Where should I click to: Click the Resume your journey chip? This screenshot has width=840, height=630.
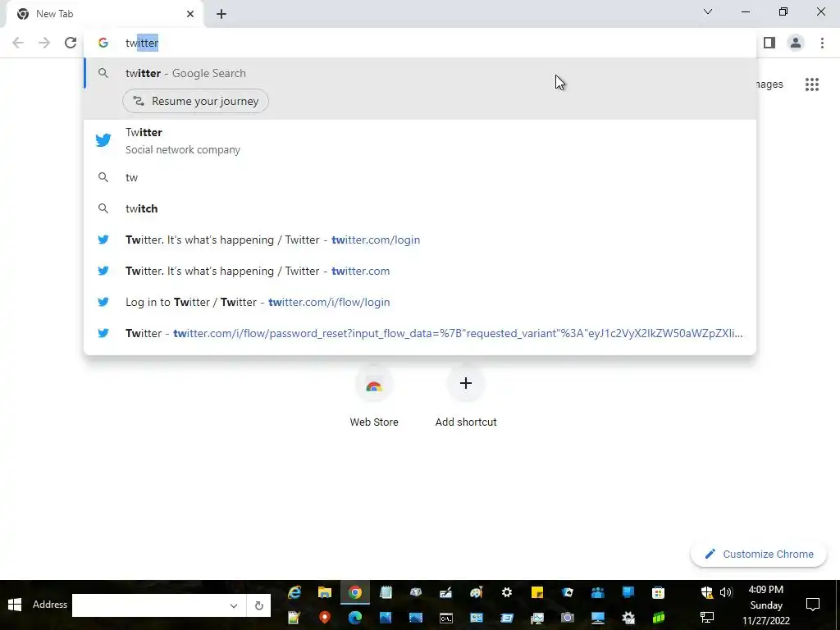(195, 101)
